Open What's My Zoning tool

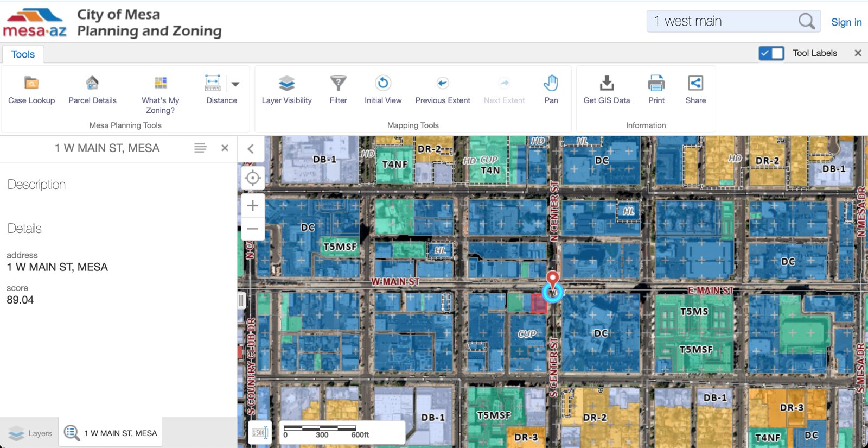point(160,94)
